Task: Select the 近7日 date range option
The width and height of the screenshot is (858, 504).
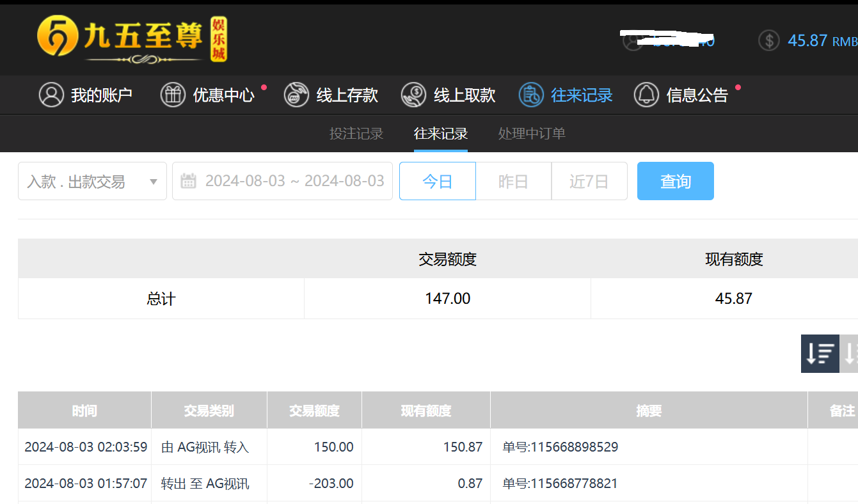Action: click(589, 181)
